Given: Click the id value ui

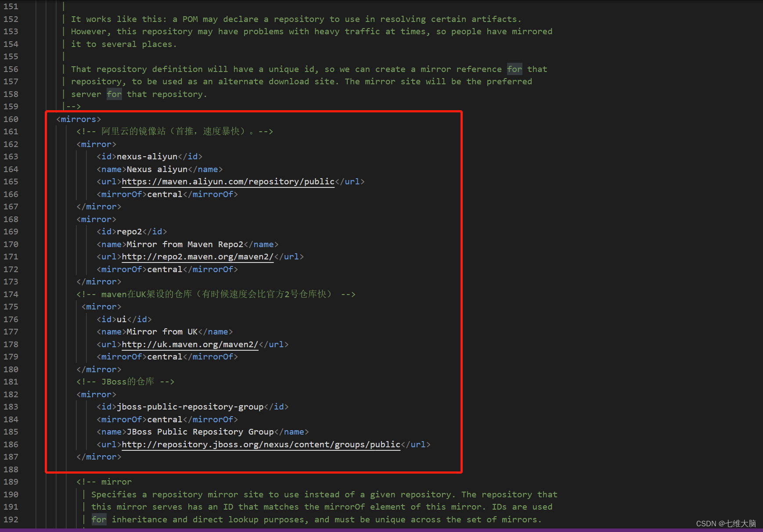Looking at the screenshot, I should pos(122,320).
